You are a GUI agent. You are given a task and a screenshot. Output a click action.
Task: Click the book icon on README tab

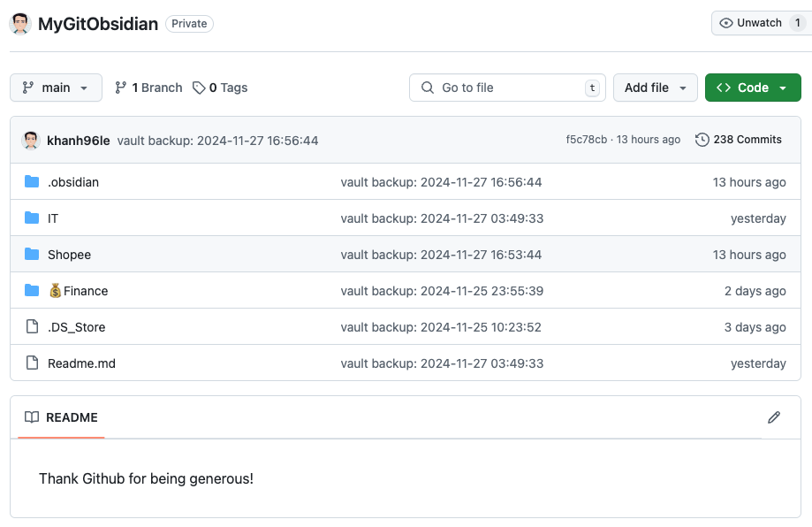point(32,417)
